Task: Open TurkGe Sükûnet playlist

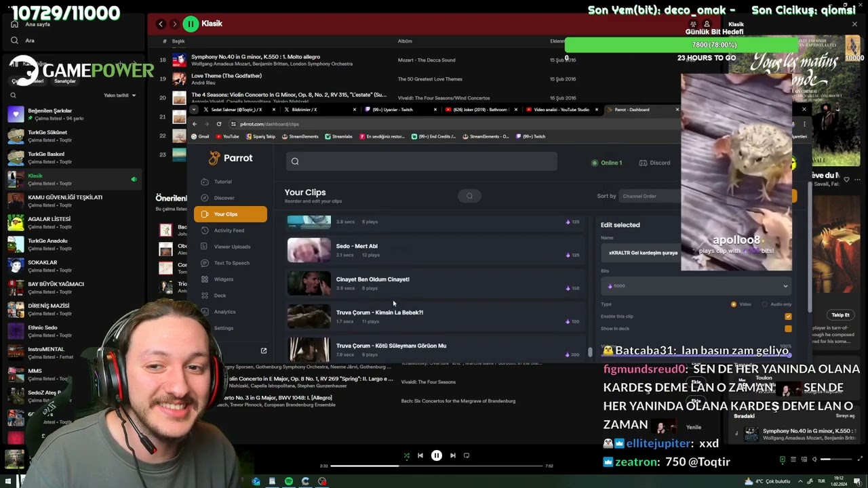Action: (73, 136)
